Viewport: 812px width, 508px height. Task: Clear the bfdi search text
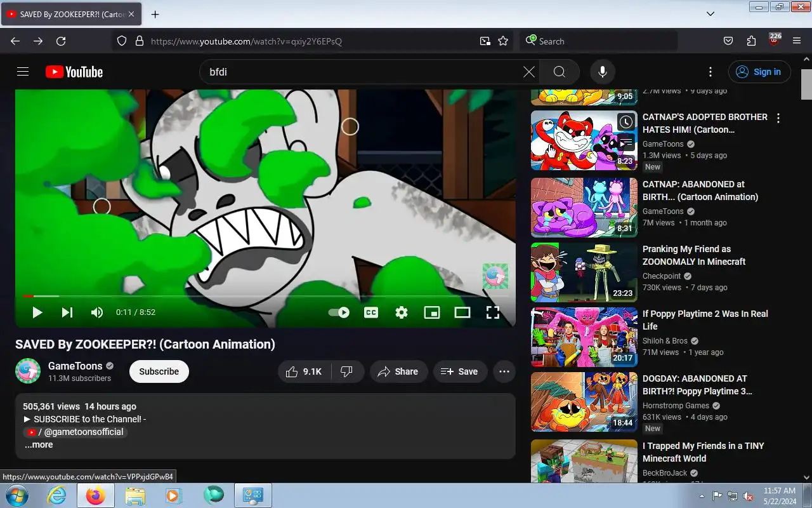coord(528,72)
